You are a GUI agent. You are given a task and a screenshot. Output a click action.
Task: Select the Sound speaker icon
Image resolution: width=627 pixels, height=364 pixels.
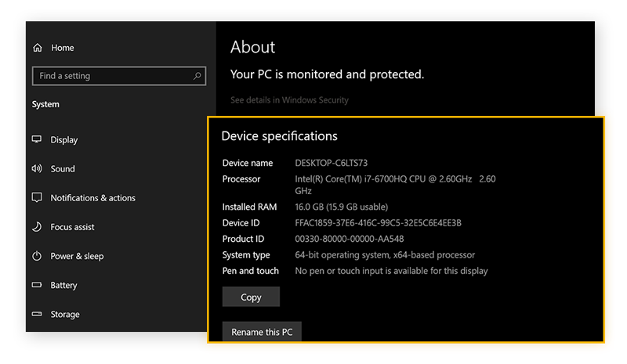(37, 168)
